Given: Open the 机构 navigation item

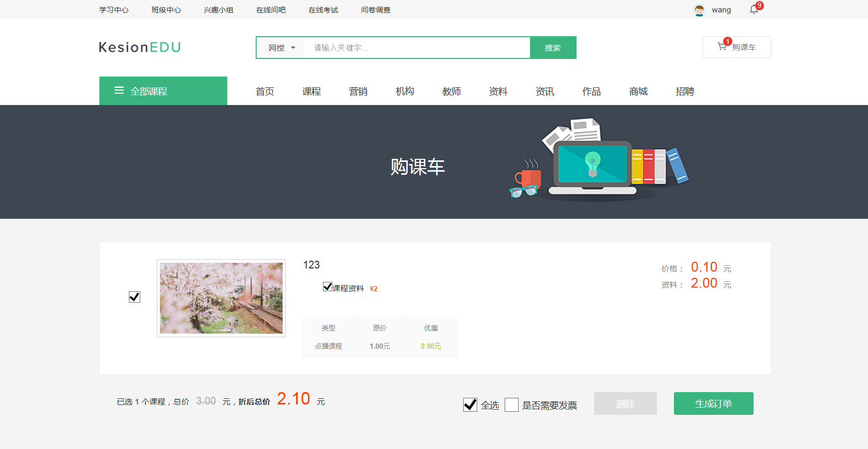Looking at the screenshot, I should click(x=405, y=92).
